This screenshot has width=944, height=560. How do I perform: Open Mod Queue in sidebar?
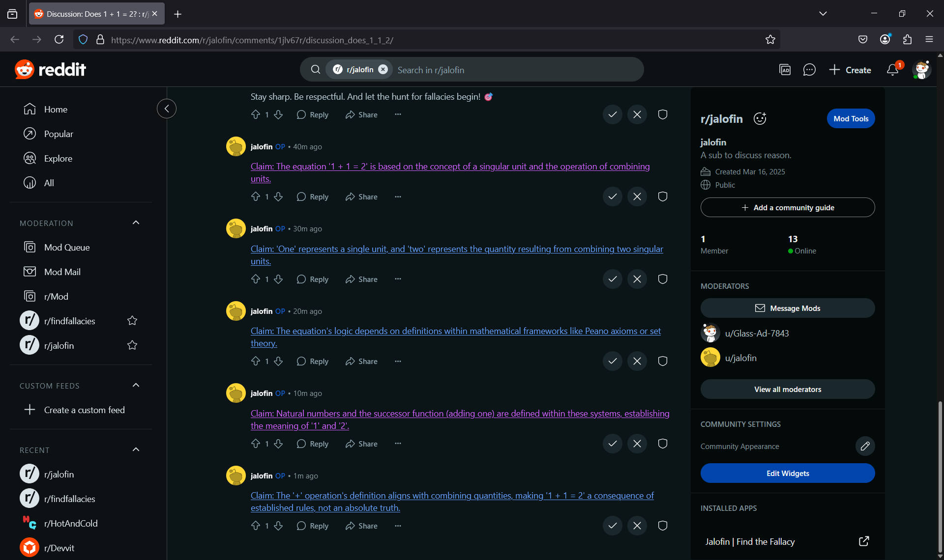coord(67,247)
